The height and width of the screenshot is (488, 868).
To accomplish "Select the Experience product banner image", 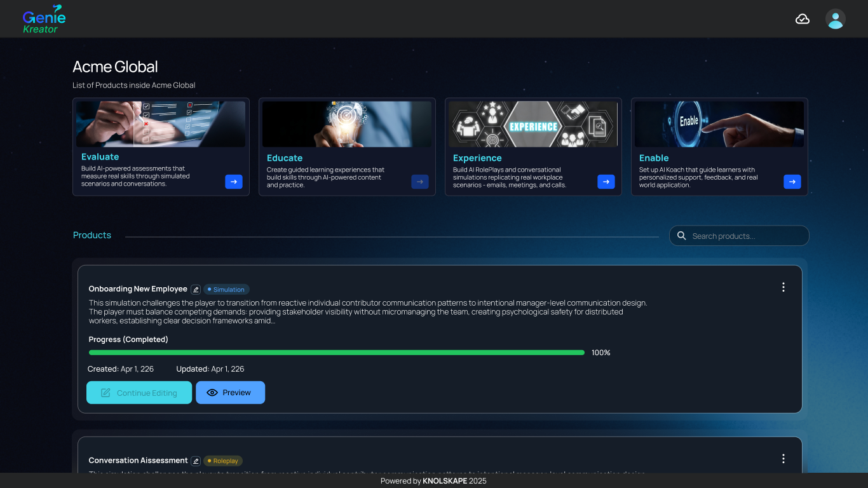I will coord(533,125).
